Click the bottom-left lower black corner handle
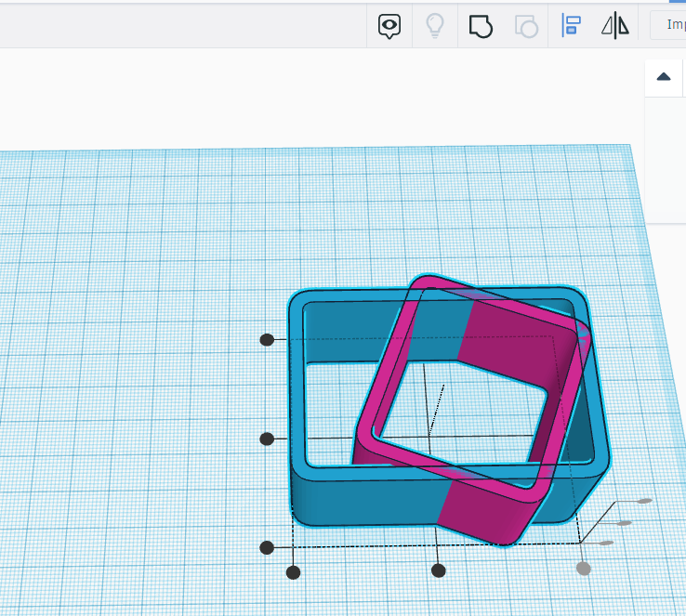 coord(293,572)
